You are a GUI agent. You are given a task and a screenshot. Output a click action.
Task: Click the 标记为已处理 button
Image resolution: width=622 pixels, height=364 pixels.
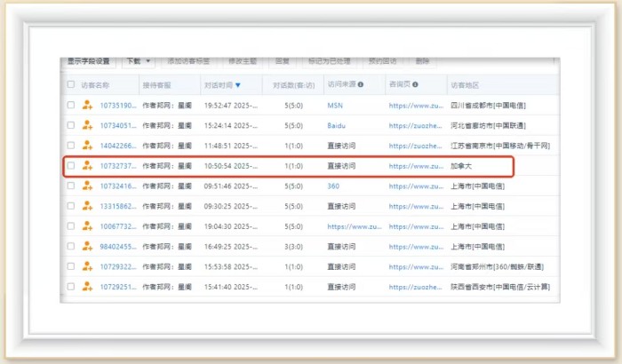(330, 61)
